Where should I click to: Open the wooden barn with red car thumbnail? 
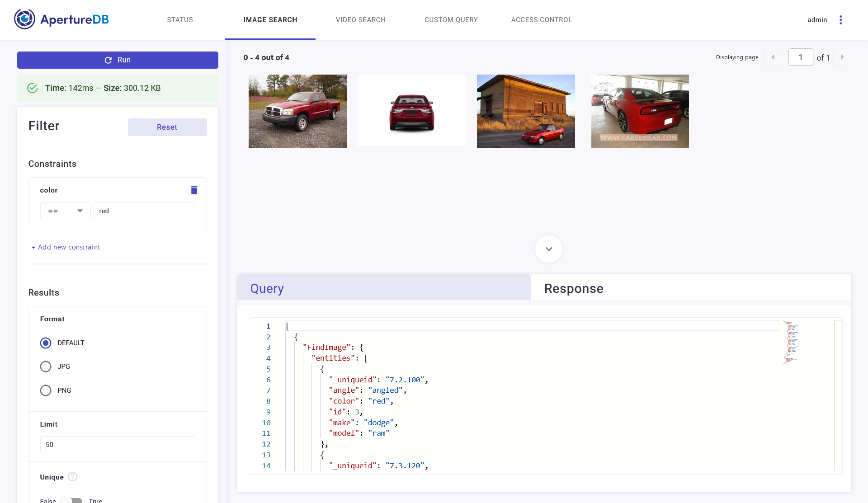pos(526,111)
